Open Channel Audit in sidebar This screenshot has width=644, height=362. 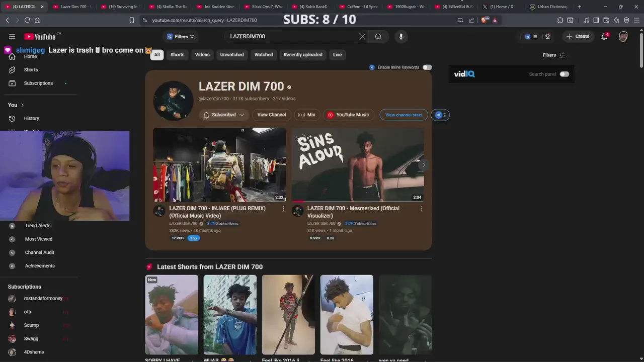[x=38, y=252]
